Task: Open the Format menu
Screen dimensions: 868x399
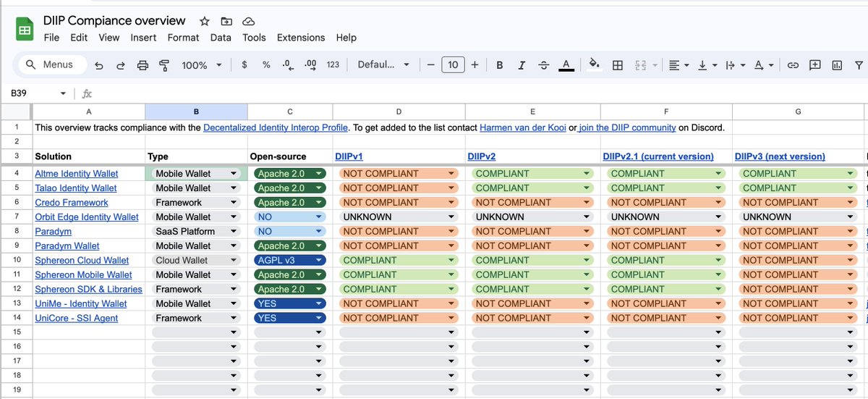Action: click(183, 38)
